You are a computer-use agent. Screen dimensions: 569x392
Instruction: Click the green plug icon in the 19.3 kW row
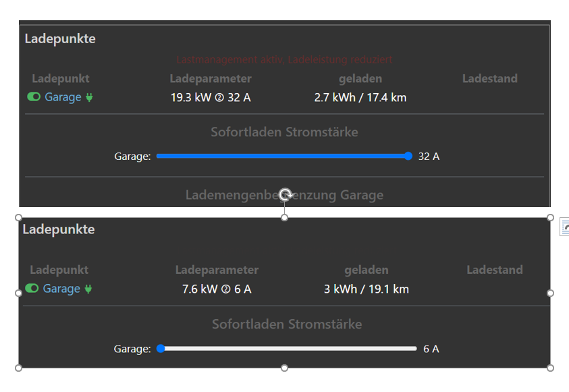[89, 97]
